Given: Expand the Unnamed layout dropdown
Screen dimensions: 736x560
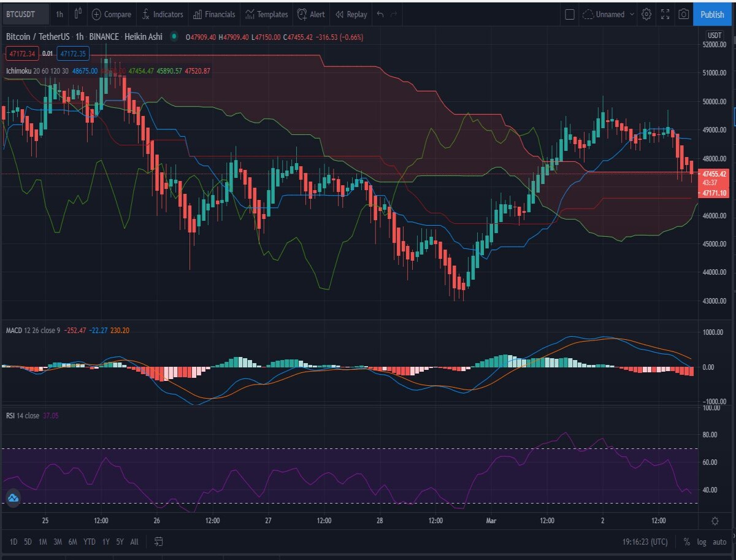Looking at the screenshot, I should pyautogui.click(x=608, y=14).
